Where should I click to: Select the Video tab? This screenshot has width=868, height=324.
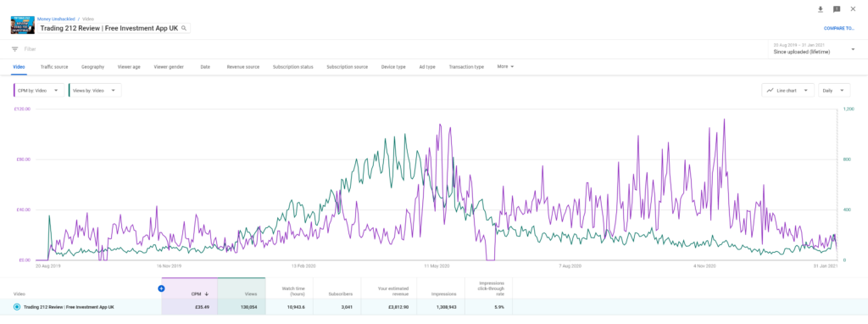pyautogui.click(x=19, y=66)
